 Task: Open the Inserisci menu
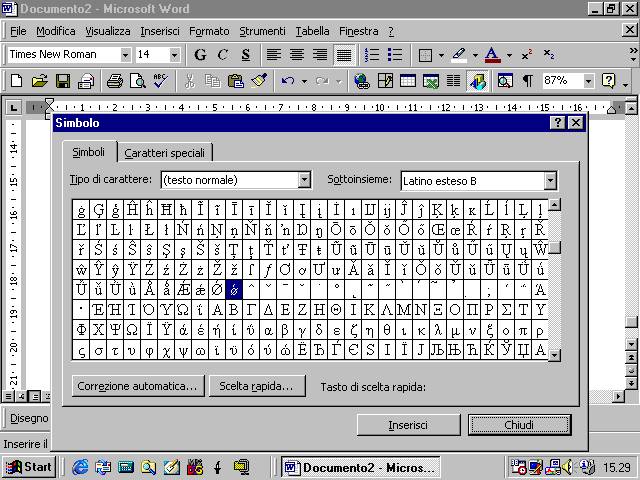[160, 31]
